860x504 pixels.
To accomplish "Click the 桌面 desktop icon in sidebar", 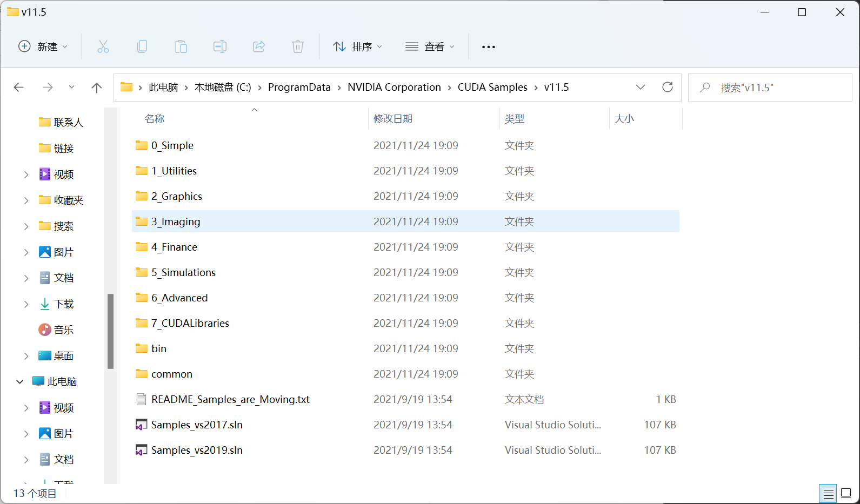I will click(45, 355).
